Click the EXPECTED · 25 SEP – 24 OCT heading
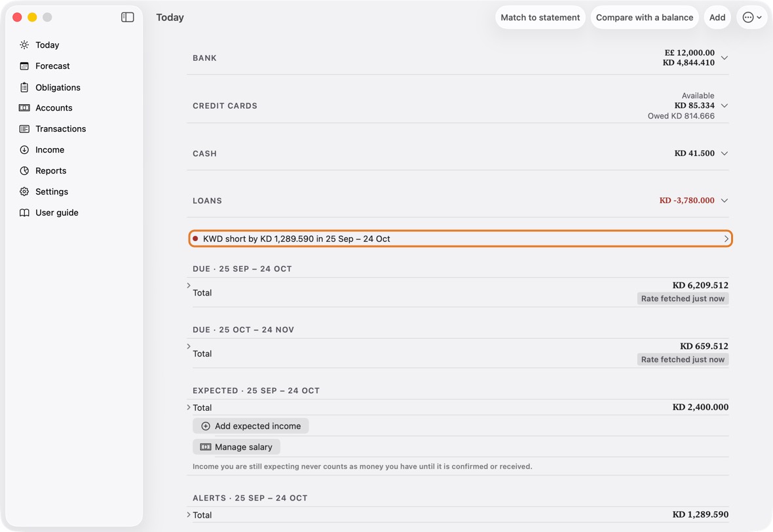Viewport: 773px width, 532px height. click(256, 390)
